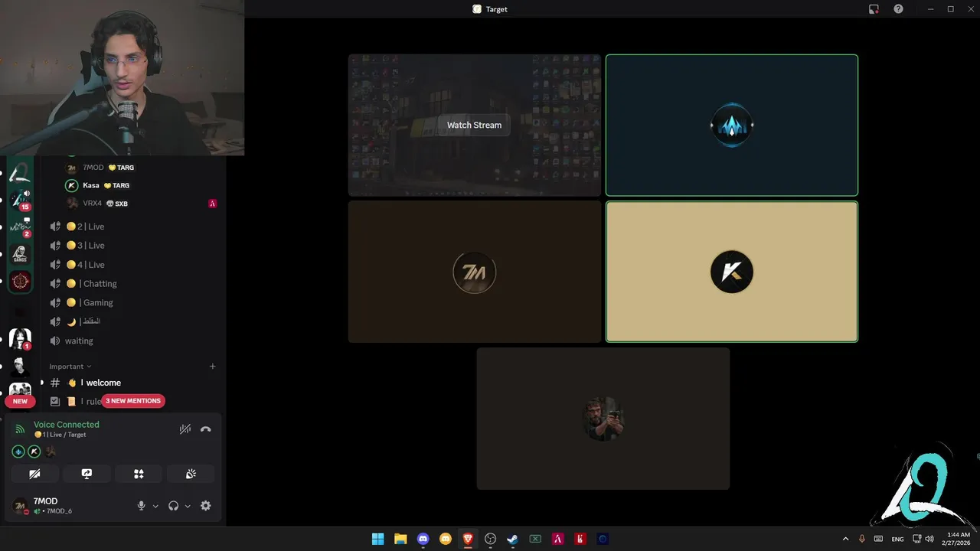
Task: Select the K logo beige video tile
Action: (732, 272)
